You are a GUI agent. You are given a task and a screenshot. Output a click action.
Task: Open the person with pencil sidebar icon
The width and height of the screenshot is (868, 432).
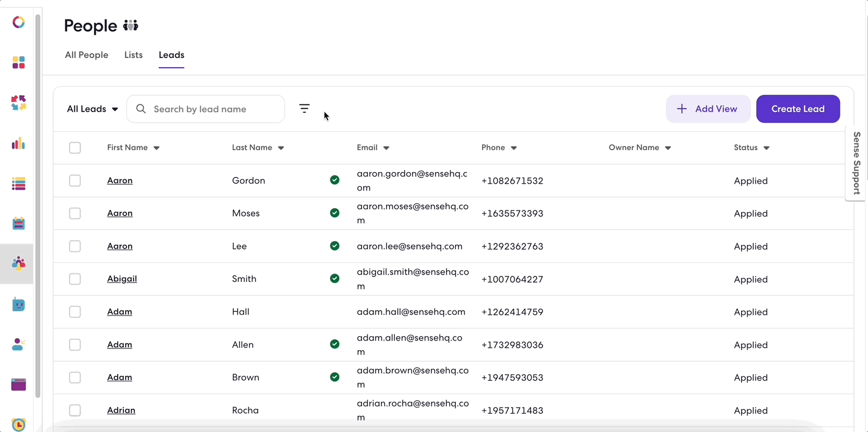(x=19, y=344)
